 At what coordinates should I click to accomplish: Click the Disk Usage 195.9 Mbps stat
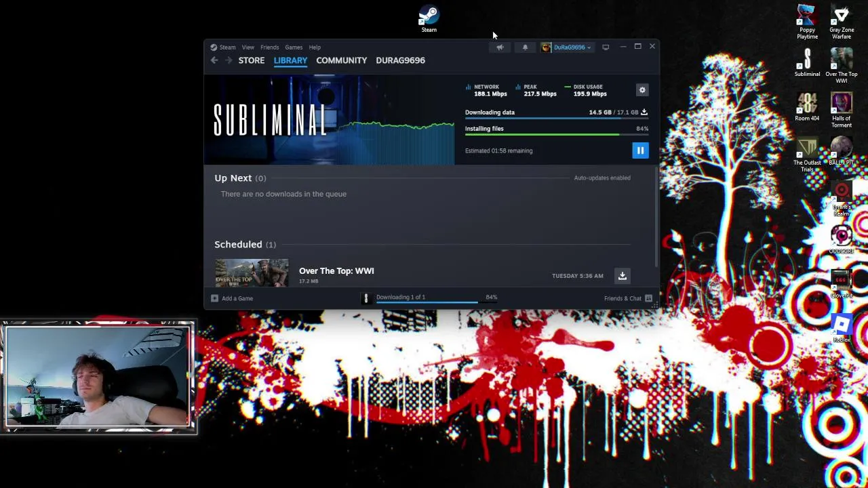tap(587, 90)
